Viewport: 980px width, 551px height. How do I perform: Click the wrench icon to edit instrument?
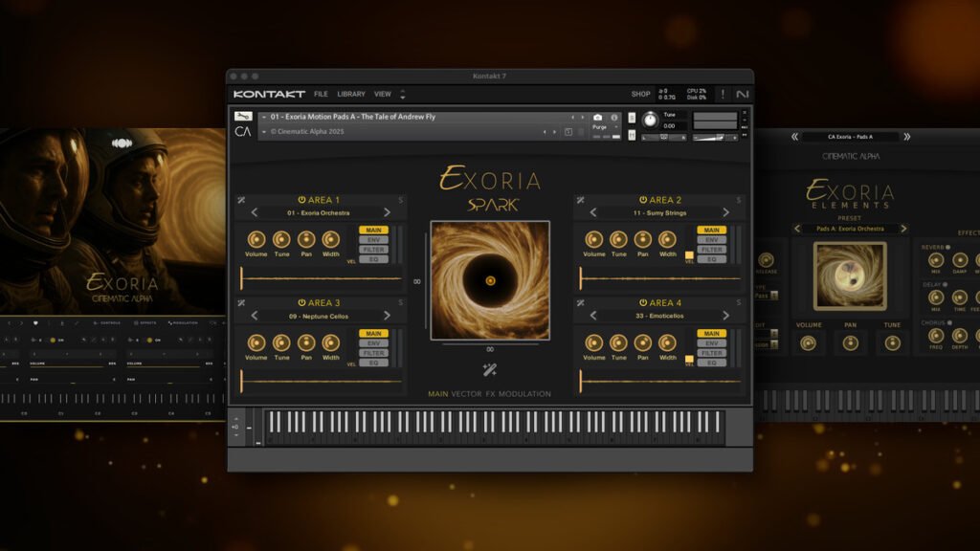pyautogui.click(x=244, y=117)
